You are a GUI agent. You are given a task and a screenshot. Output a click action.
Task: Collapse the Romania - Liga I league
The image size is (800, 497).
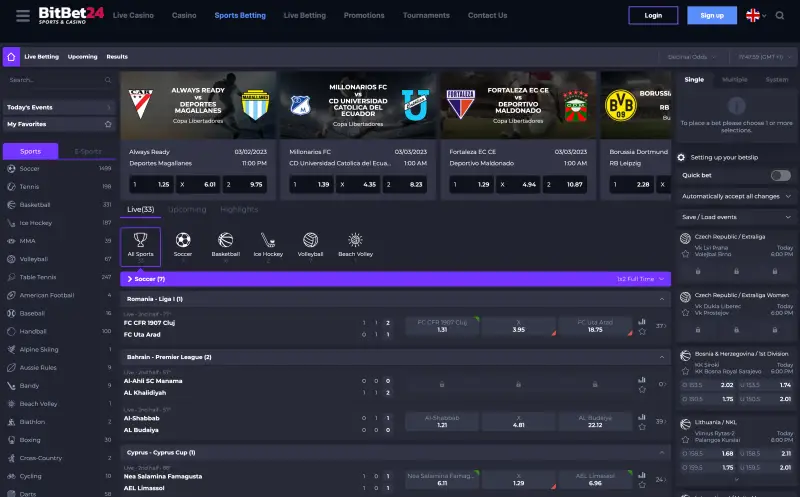tap(662, 299)
